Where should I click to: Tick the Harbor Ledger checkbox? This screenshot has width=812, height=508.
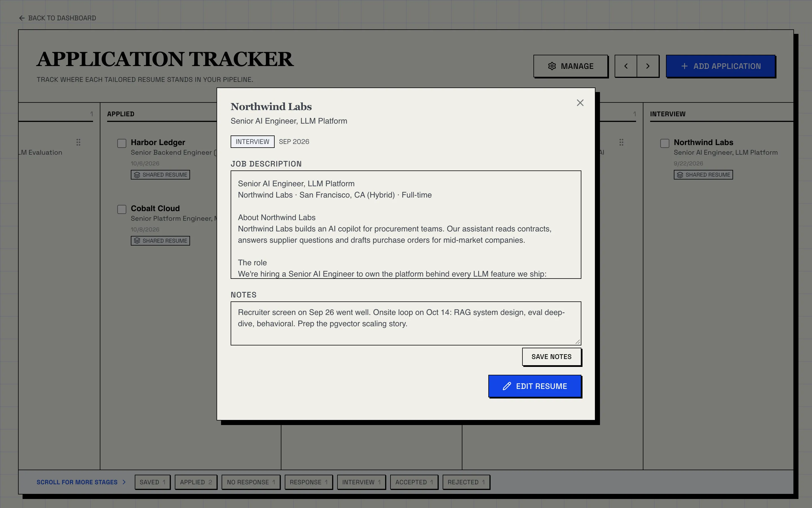coord(122,143)
